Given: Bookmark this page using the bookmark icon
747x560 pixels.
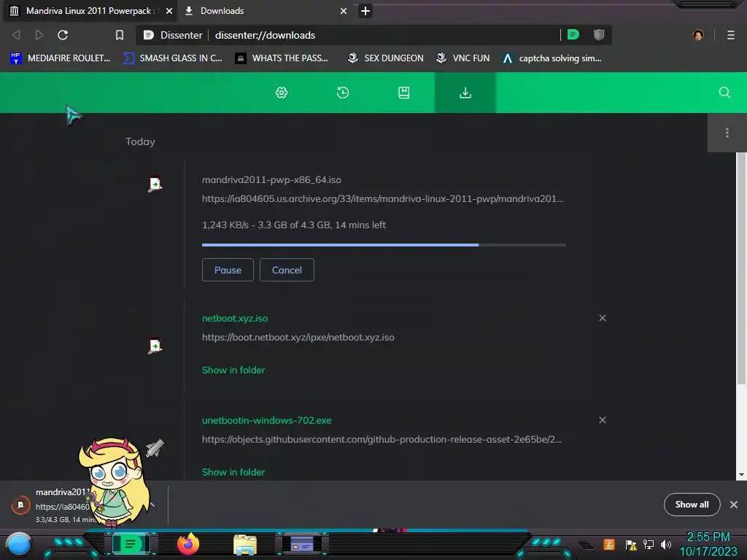Looking at the screenshot, I should click(120, 35).
